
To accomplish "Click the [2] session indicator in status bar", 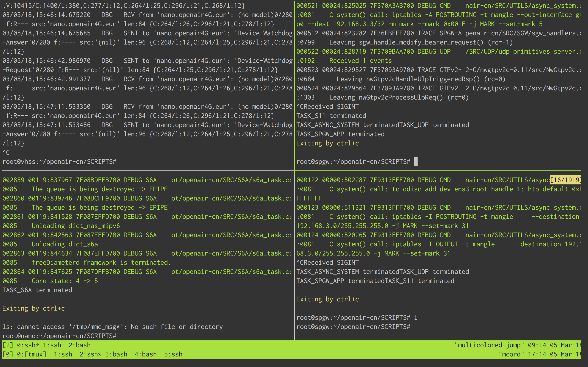I will [8, 345].
